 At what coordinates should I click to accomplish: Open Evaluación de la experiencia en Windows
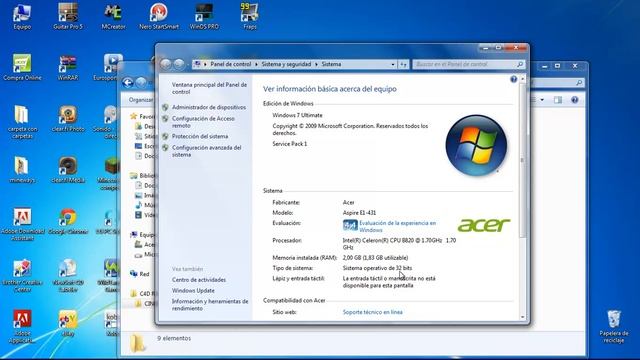pyautogui.click(x=397, y=227)
